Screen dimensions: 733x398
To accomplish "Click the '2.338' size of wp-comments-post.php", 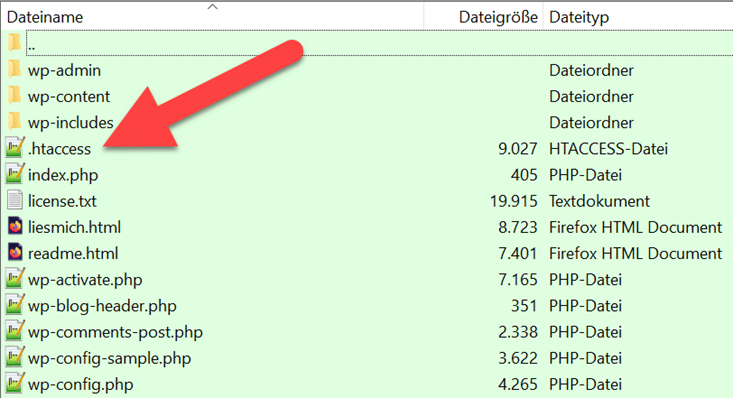I will [x=517, y=332].
